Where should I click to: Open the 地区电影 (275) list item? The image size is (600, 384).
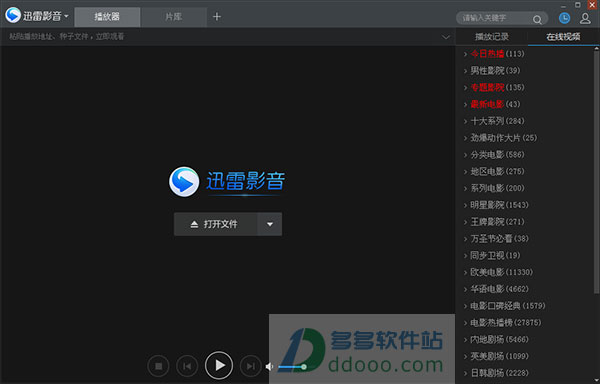click(494, 172)
